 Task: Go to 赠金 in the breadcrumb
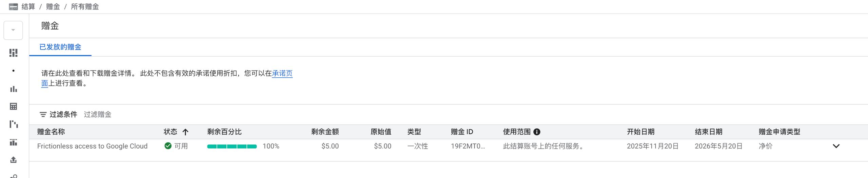click(x=53, y=7)
